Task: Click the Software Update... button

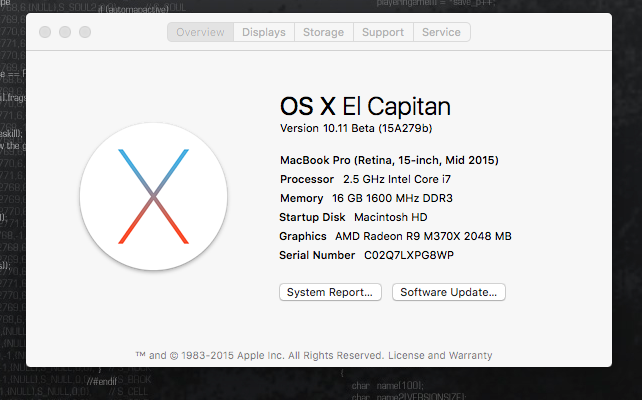Action: tap(449, 292)
